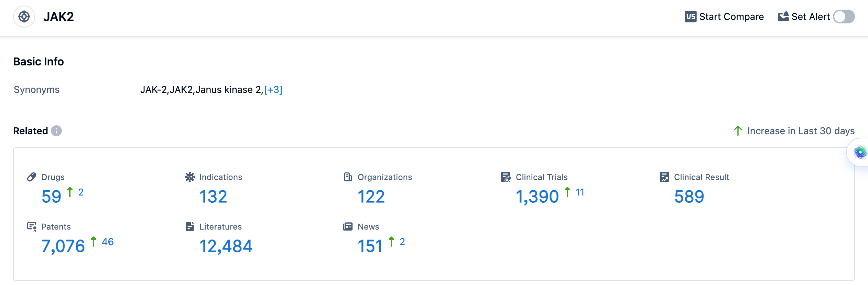This screenshot has width=868, height=285.
Task: Toggle the Set Alert switch
Action: (x=844, y=17)
